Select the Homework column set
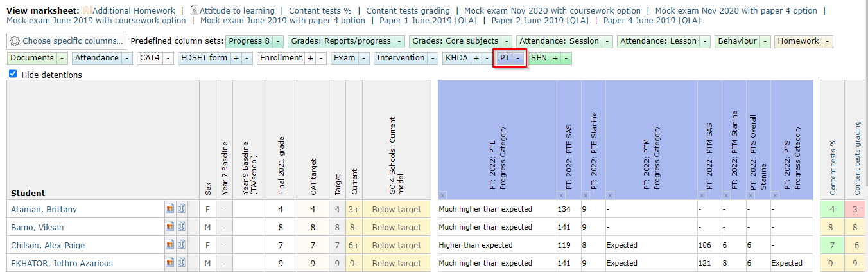 pos(799,41)
